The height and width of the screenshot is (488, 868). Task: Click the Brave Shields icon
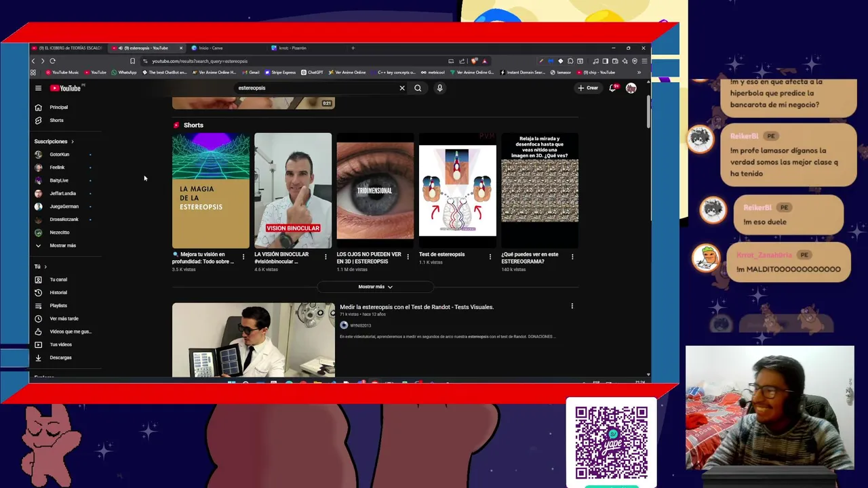475,61
